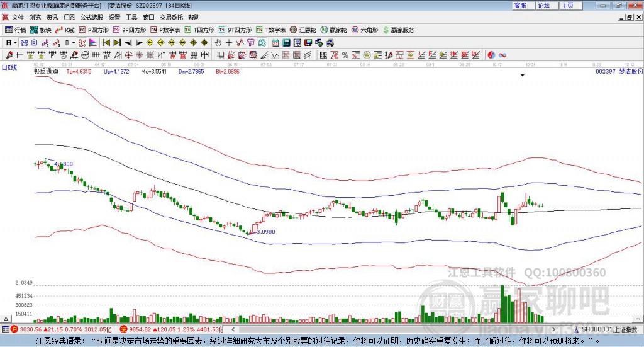Open the 公式选股 menu
The image size is (644, 347).
(x=92, y=17)
